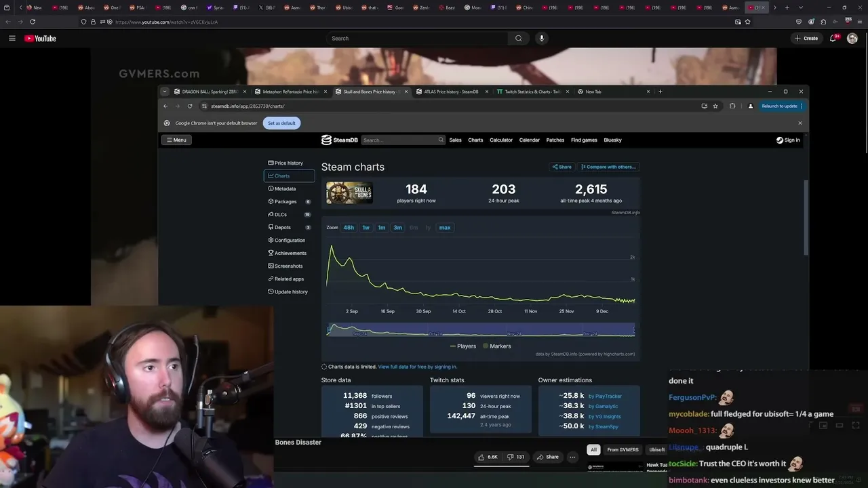Switch to Metaphor ReFantazio Price history tab
The height and width of the screenshot is (488, 868).
[291, 91]
